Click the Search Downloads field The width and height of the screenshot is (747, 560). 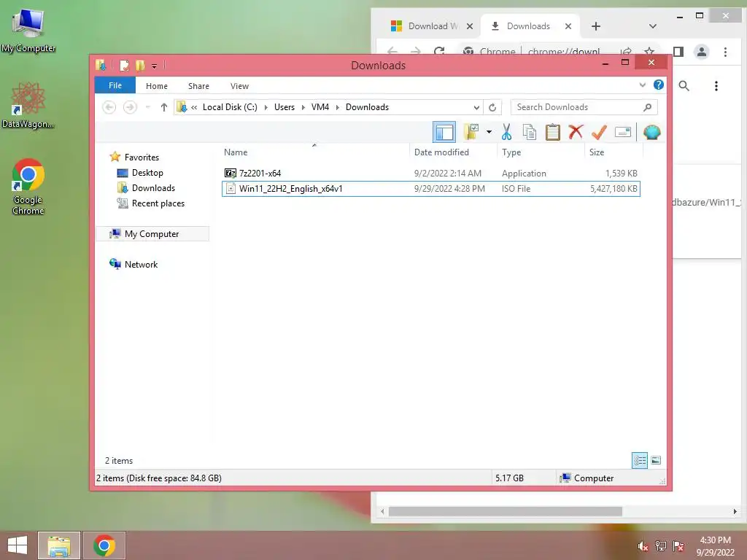click(x=584, y=107)
